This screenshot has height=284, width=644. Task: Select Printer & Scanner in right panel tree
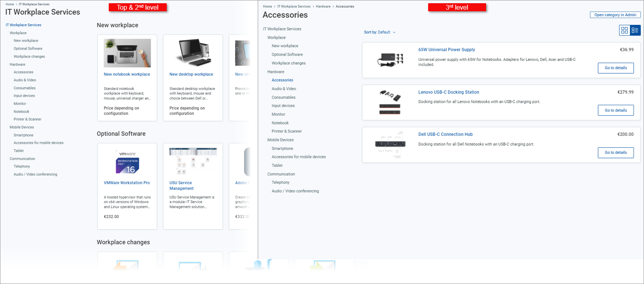click(286, 131)
